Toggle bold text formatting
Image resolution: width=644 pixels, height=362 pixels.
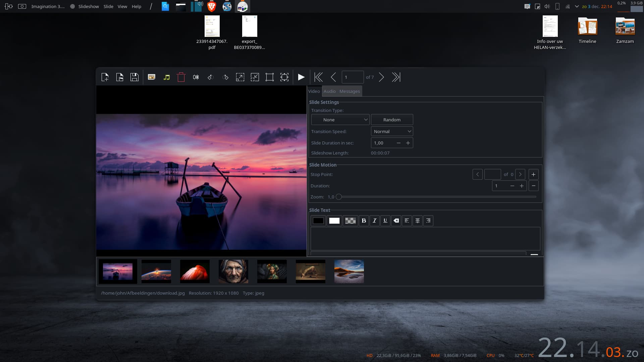364,221
